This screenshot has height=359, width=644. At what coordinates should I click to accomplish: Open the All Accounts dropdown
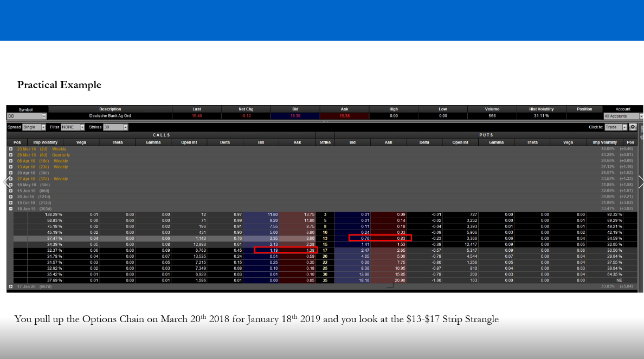pos(641,116)
